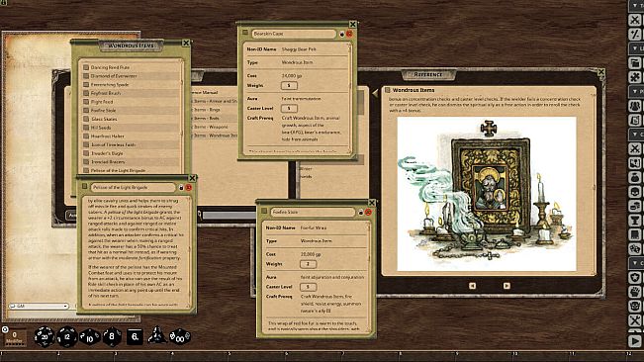The image size is (644, 362).
Task: Open the folder library sidebar icon
Action: pos(635,62)
